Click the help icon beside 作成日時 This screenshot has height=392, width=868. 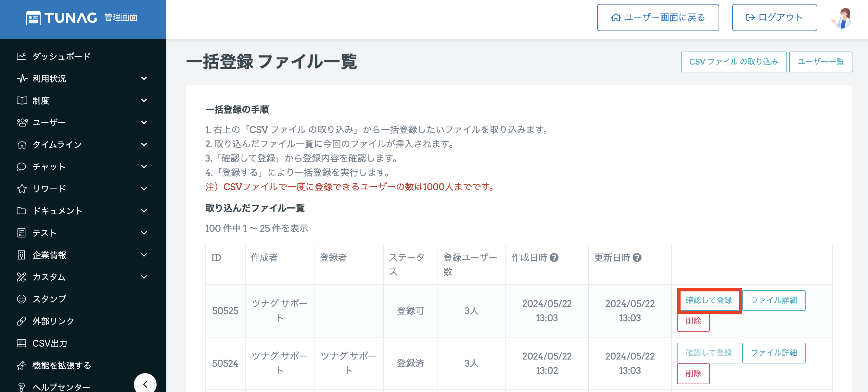[554, 257]
